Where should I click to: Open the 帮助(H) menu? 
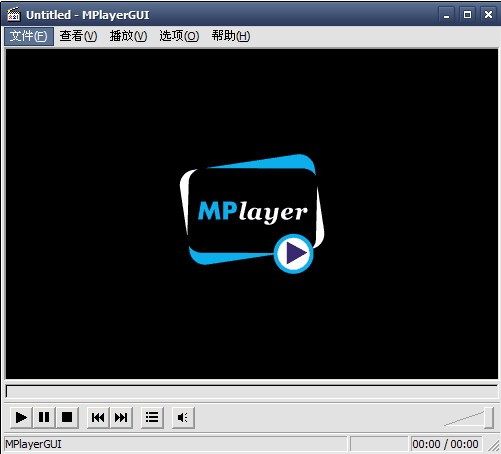[231, 36]
